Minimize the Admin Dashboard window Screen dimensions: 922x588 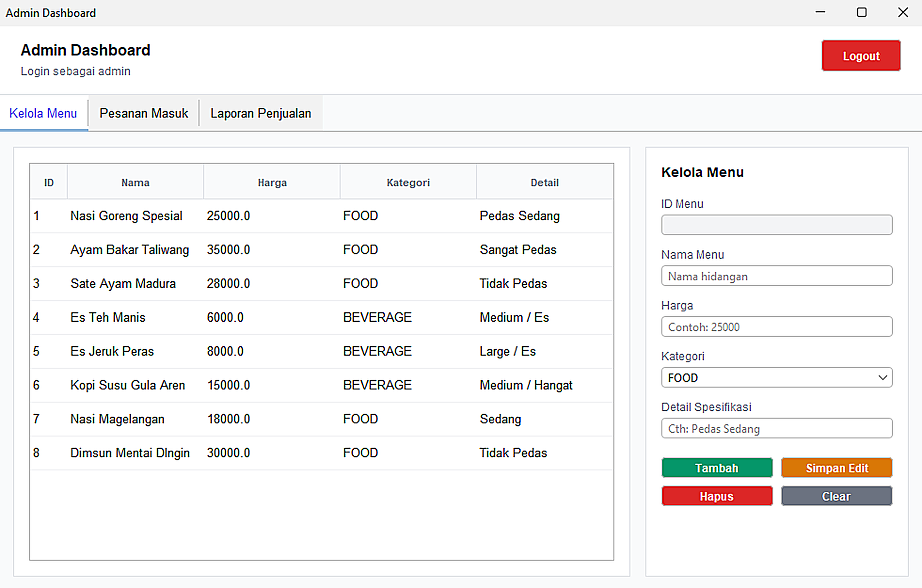pos(820,13)
